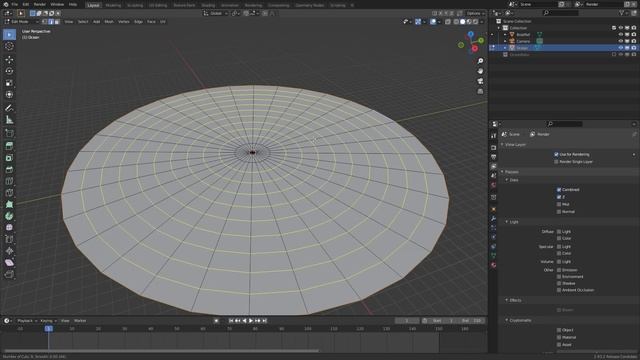Screen dimensions: 640x360
Task: Click the timeline Play button
Action: (251, 321)
